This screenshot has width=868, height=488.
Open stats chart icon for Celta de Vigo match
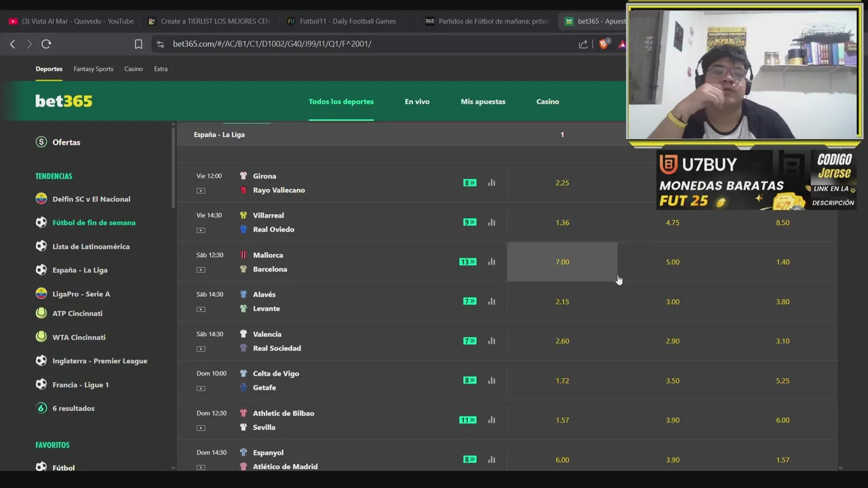click(x=492, y=380)
